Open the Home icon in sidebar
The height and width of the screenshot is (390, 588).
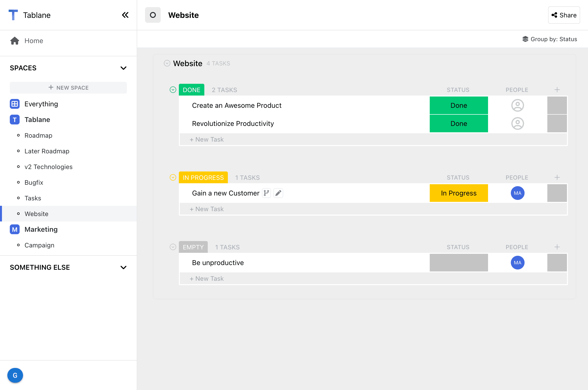click(x=15, y=40)
